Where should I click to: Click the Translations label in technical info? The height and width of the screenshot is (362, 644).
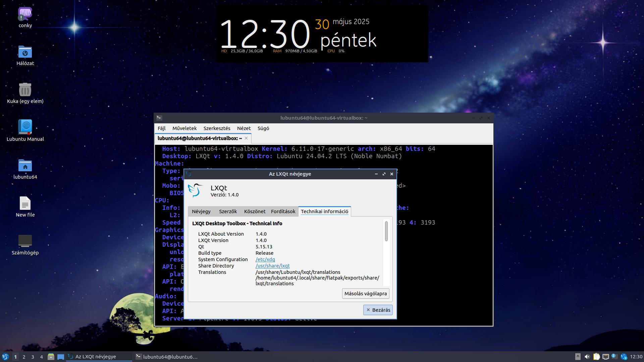[212, 272]
